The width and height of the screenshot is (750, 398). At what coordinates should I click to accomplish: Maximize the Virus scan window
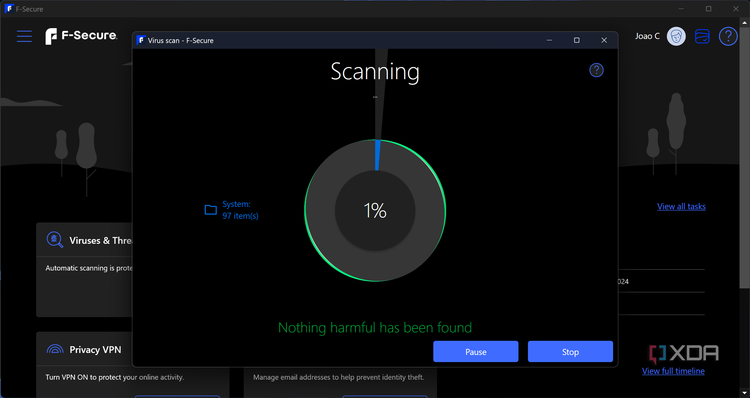[577, 40]
